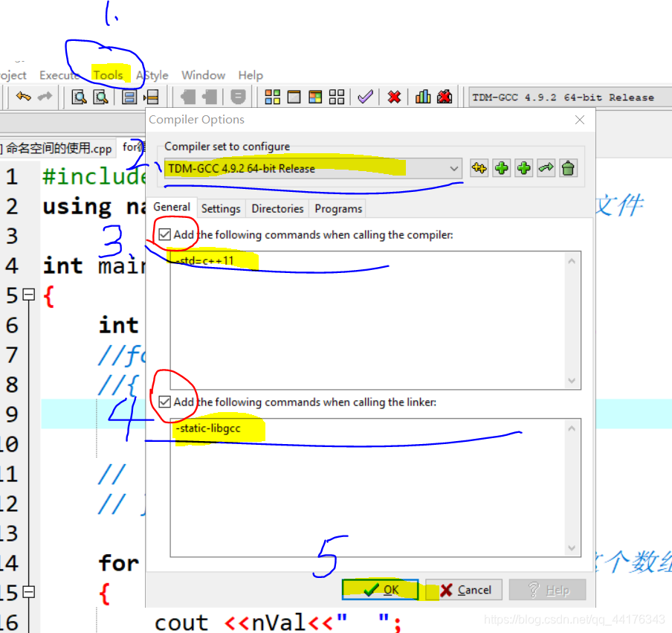The width and height of the screenshot is (672, 633).
Task: Click the linker commands box up arrow
Action: [x=572, y=428]
